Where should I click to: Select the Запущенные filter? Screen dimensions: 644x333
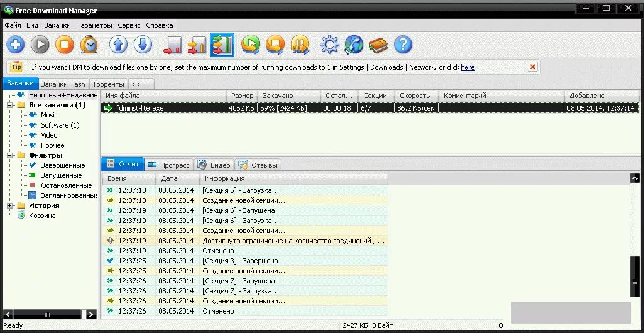click(x=61, y=175)
